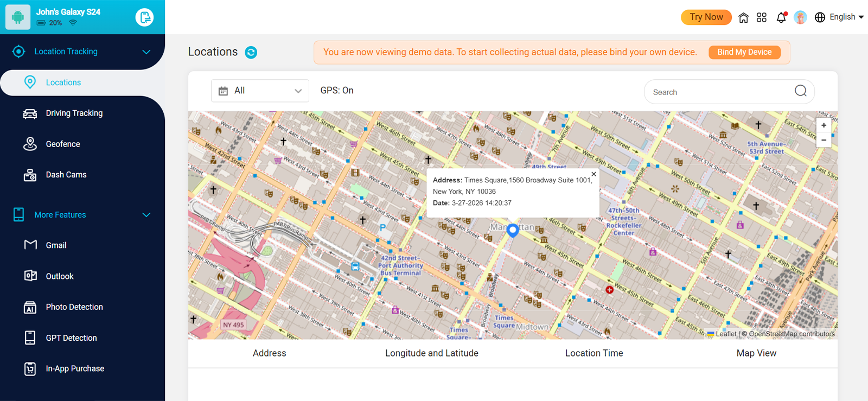Screen dimensions: 868x401
Task: Open the user profile avatar
Action: point(800,17)
